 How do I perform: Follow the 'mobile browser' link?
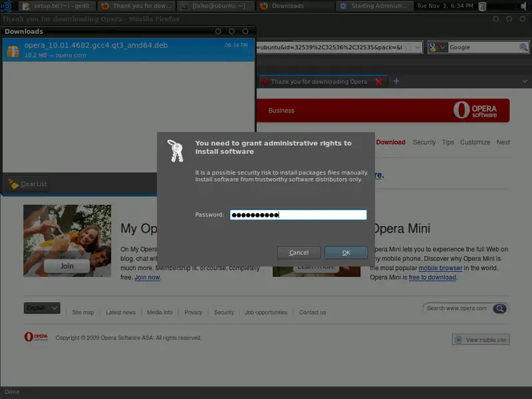tap(440, 268)
